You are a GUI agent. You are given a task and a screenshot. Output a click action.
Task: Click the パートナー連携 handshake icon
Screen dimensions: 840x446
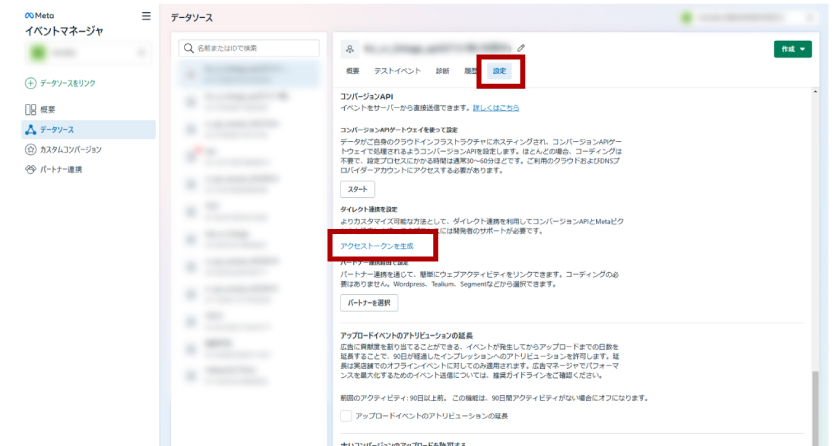(x=31, y=169)
